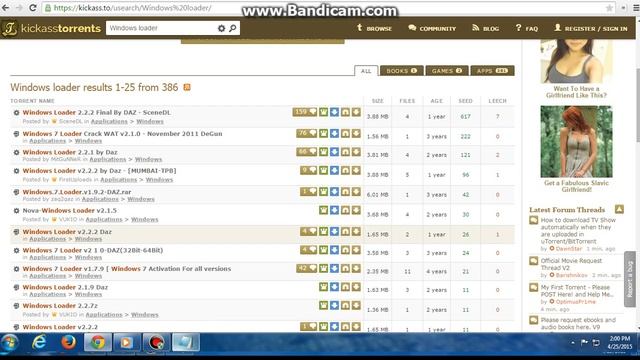Image resolution: width=640 pixels, height=360 pixels.
Task: Launch Firefox from taskbar
Action: click(69, 342)
